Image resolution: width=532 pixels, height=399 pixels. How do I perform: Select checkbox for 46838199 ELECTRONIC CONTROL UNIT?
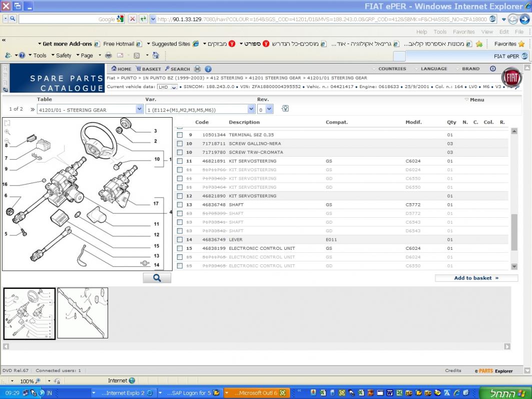(x=180, y=248)
